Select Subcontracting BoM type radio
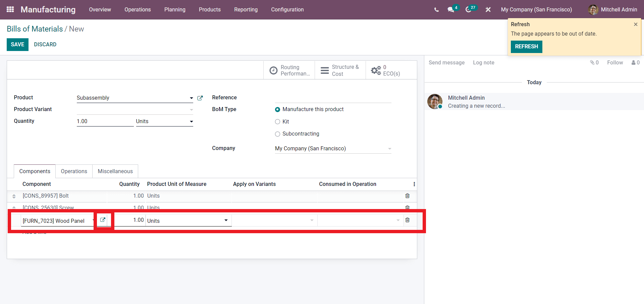The width and height of the screenshot is (644, 304). (277, 134)
